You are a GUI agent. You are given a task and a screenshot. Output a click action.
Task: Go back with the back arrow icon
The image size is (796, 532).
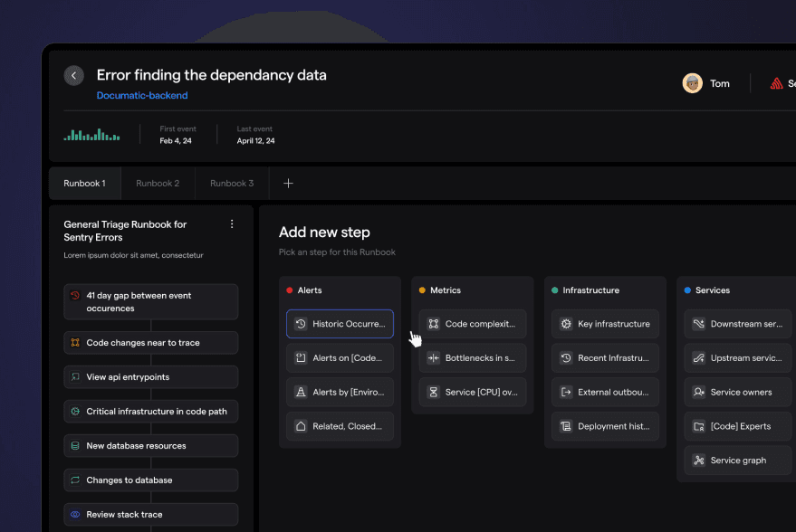(73, 76)
